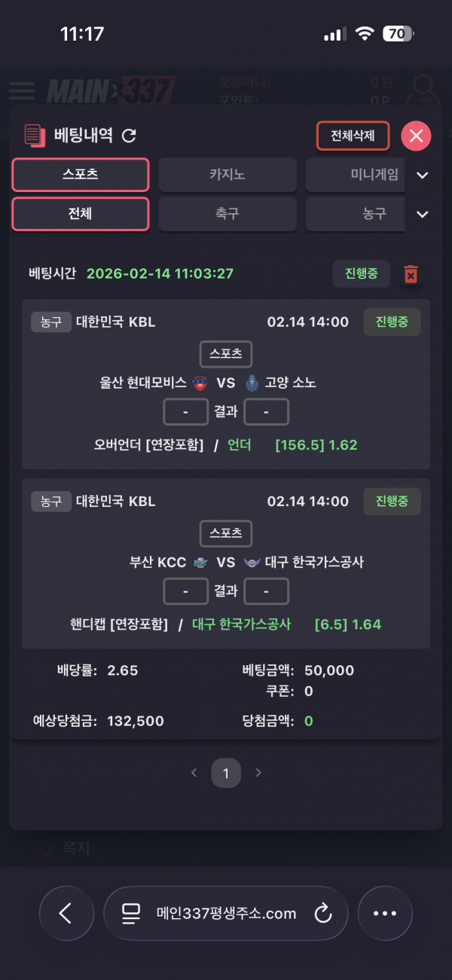
Task: Click the 전체삭제 button
Action: coord(353,136)
